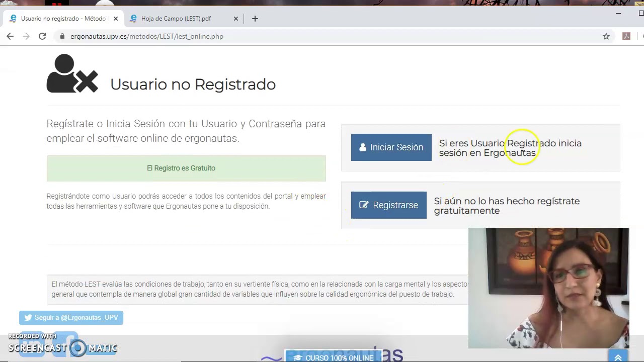Viewport: 644px width, 362px height.
Task: Switch to the Hoja de Campo (LEST).pdf tab
Action: point(184,19)
